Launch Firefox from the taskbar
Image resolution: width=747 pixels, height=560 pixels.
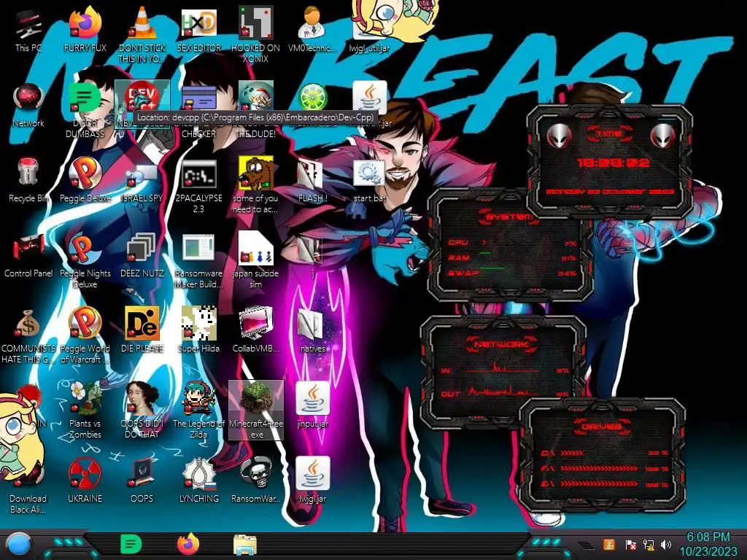tap(188, 545)
